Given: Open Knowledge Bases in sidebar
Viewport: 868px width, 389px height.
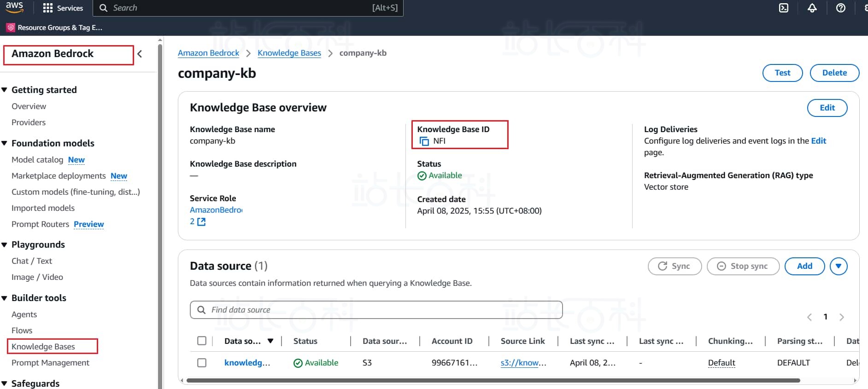Looking at the screenshot, I should pos(43,347).
